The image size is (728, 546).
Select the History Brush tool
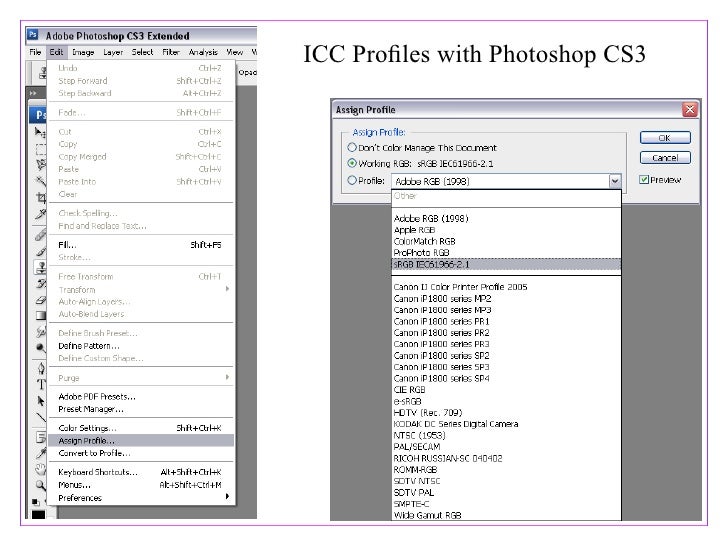(x=40, y=283)
